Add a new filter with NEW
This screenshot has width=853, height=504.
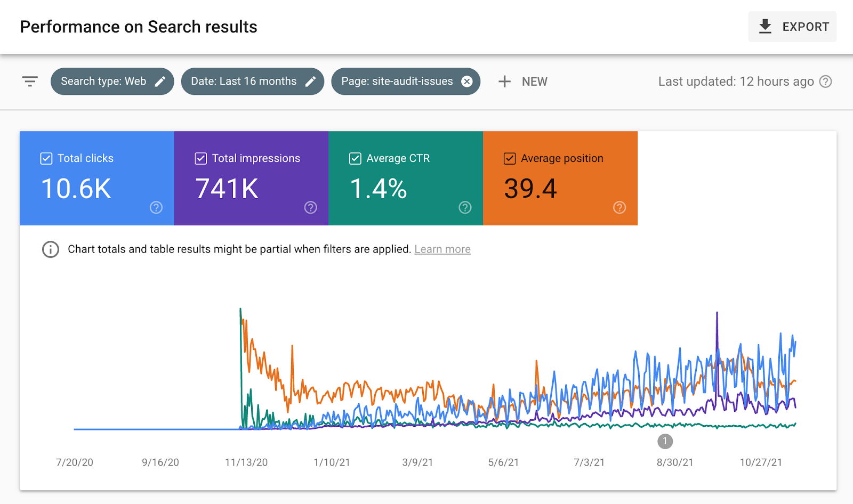click(x=522, y=82)
